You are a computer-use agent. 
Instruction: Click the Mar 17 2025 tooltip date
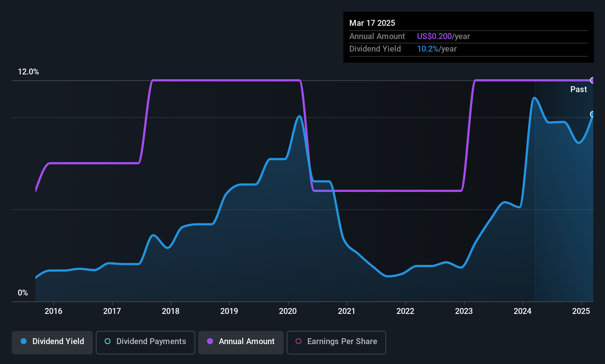tap(372, 23)
